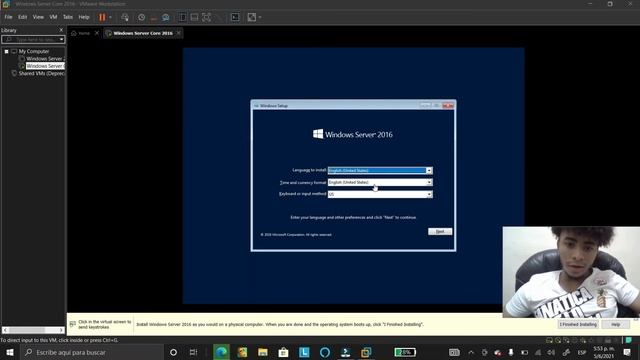640x360 pixels.
Task: Open the Language to install dropdown
Action: tap(380, 170)
